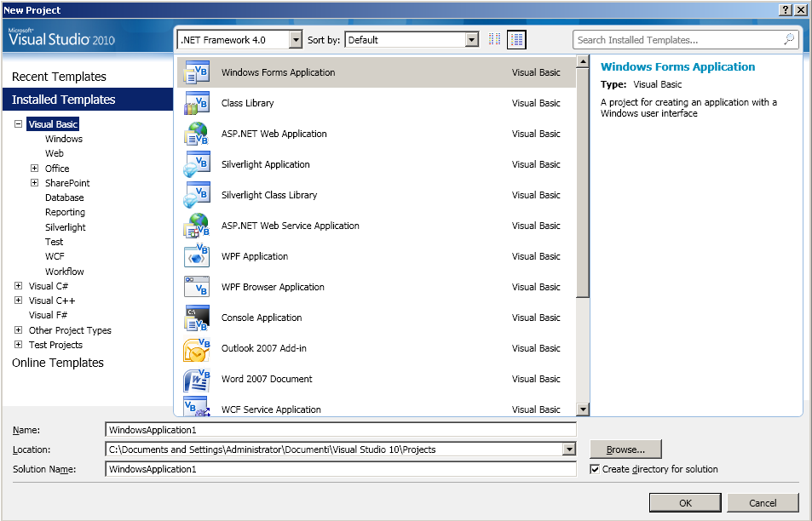Open the Online Templates section
The width and height of the screenshot is (812, 521).
point(57,363)
